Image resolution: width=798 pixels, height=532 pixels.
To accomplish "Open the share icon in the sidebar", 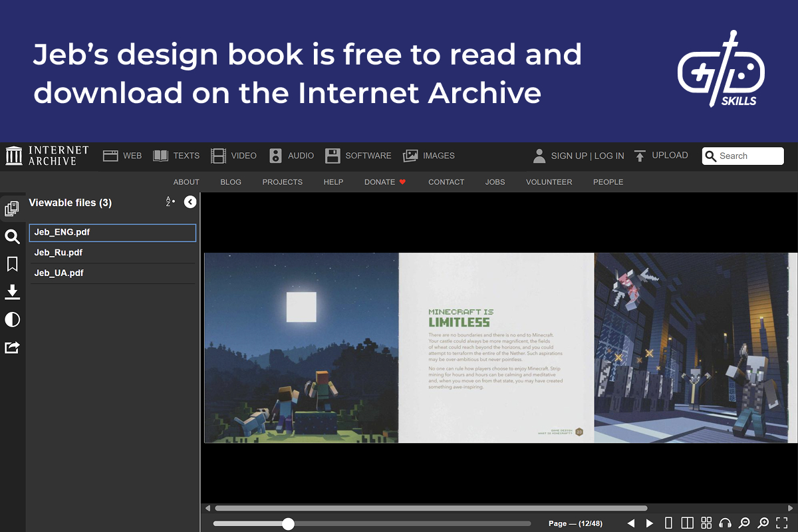I will [12, 347].
